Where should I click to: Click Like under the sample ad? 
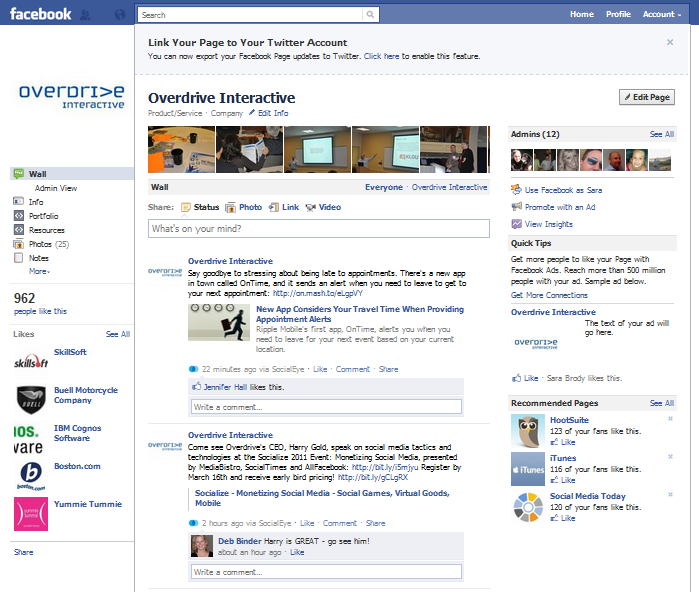525,378
